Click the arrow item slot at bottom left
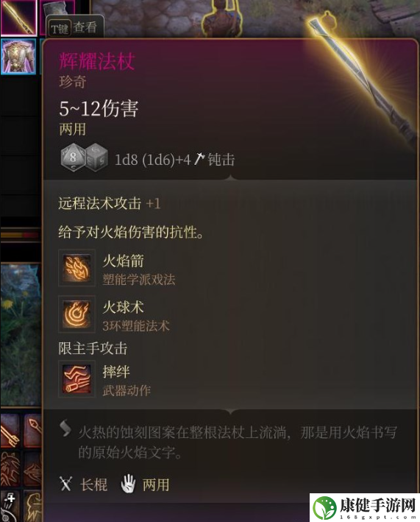420x522 pixels. coord(10,431)
